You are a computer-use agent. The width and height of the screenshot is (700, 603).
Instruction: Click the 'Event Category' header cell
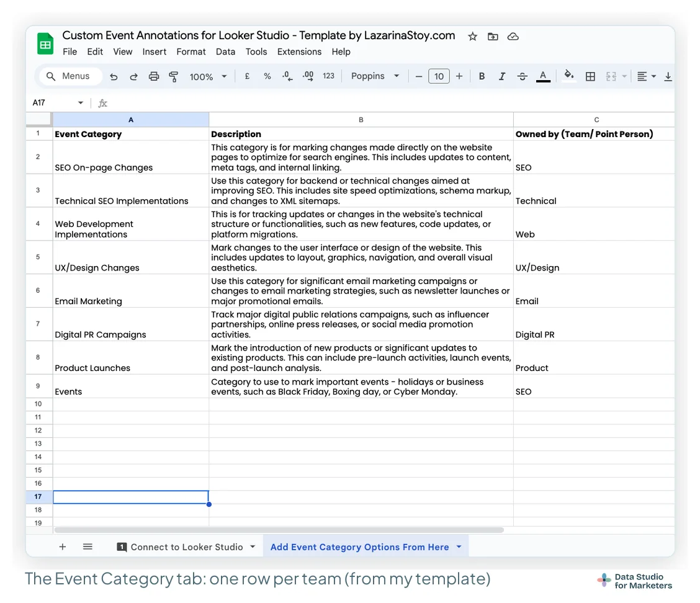pyautogui.click(x=131, y=134)
